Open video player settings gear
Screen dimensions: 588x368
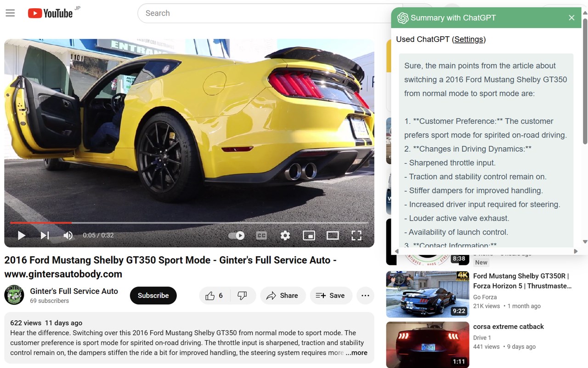[x=285, y=236]
